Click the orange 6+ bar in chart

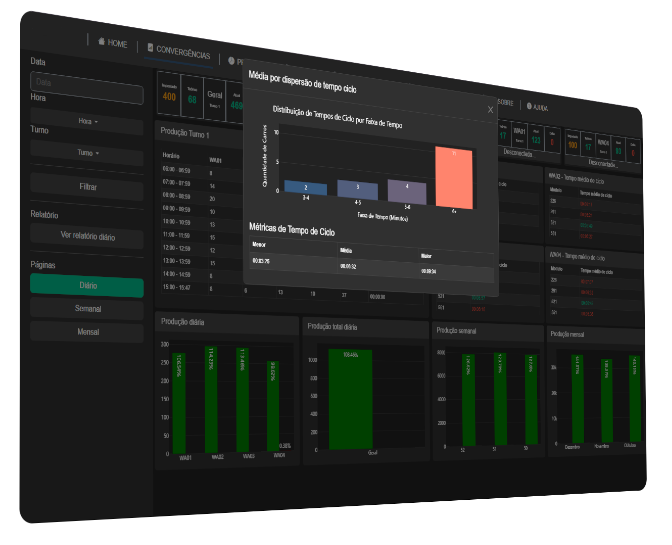coord(453,177)
